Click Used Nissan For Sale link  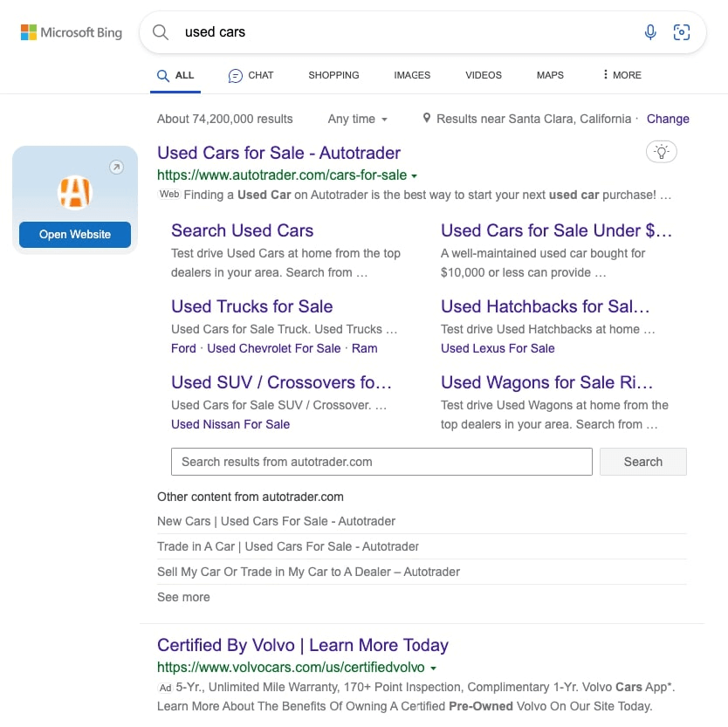(x=230, y=424)
